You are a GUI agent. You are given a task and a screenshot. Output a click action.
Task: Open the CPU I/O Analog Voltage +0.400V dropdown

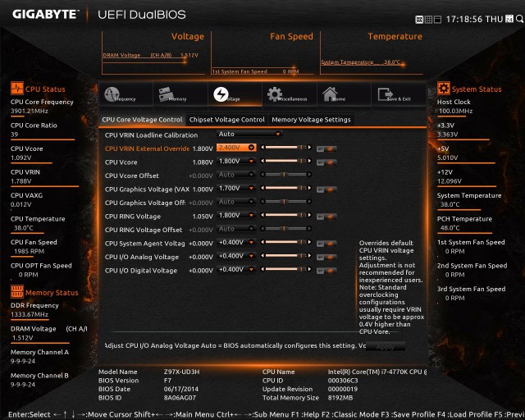coord(236,256)
